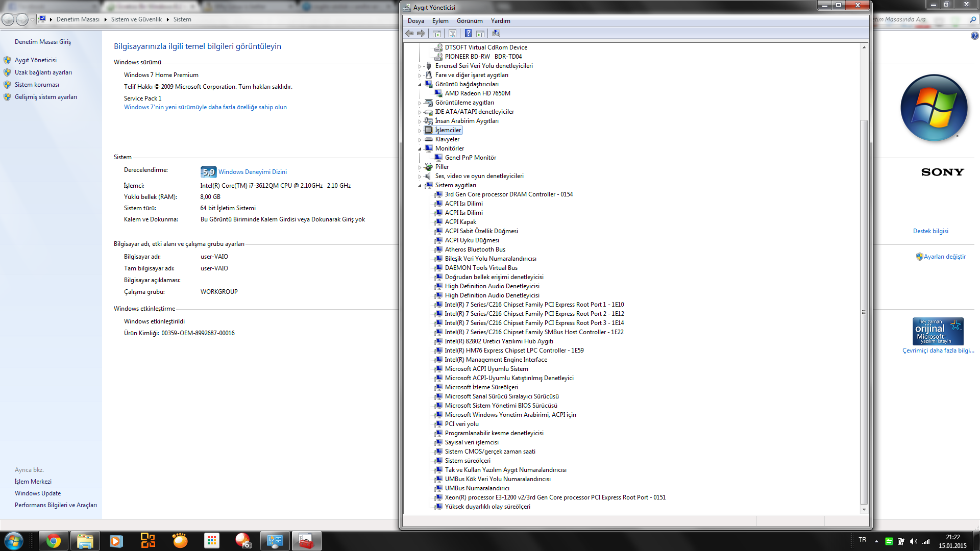Collapse Görüntü bağdaştırıcıları node
Image resolution: width=980 pixels, height=551 pixels.
point(420,85)
